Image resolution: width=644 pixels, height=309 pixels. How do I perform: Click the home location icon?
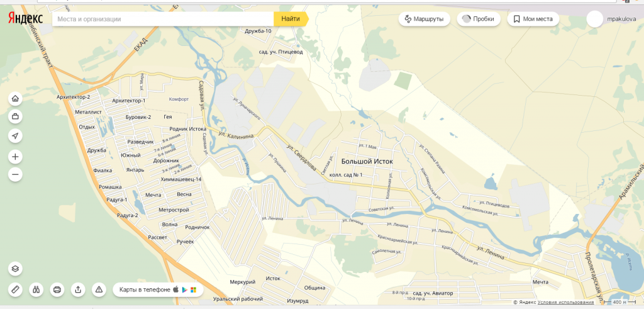pyautogui.click(x=15, y=98)
